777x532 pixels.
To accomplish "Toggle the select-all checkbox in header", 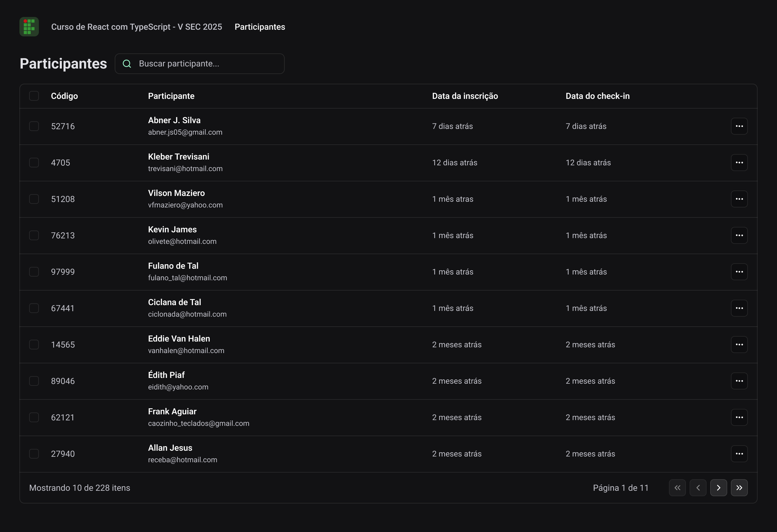I will pyautogui.click(x=34, y=96).
